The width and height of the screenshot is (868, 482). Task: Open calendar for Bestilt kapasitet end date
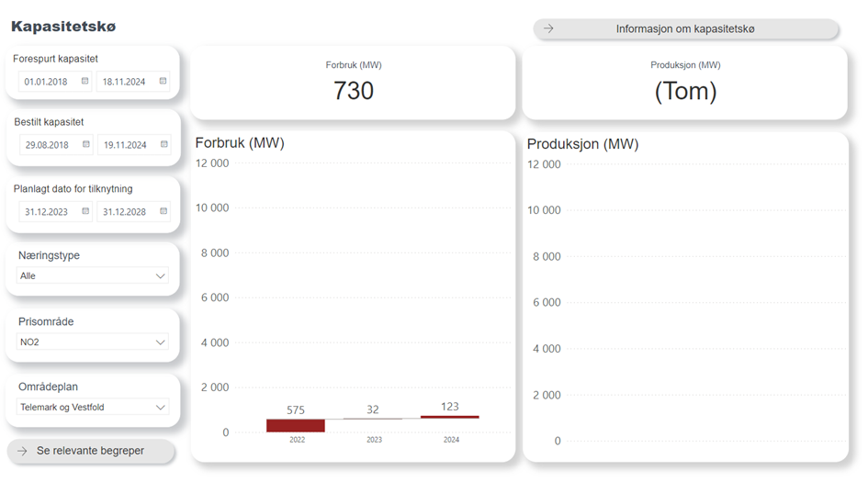[x=164, y=144]
